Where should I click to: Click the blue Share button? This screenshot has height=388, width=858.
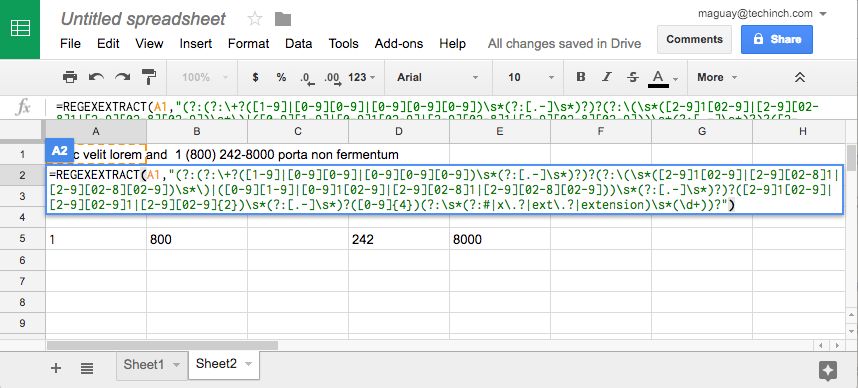tap(777, 39)
